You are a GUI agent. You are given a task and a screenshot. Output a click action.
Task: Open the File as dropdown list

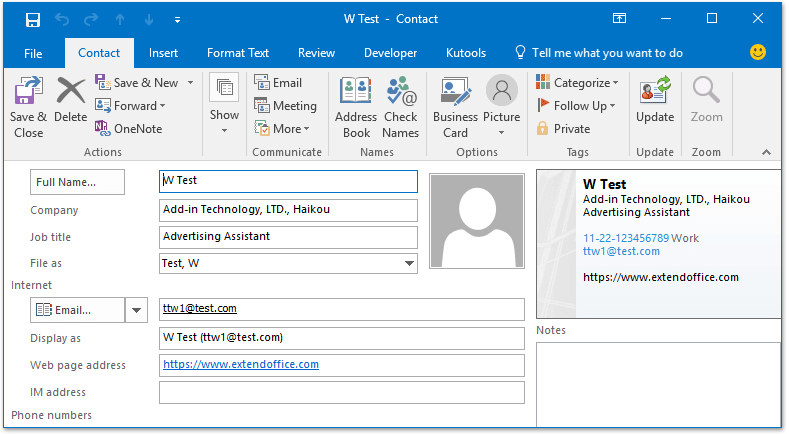click(410, 264)
